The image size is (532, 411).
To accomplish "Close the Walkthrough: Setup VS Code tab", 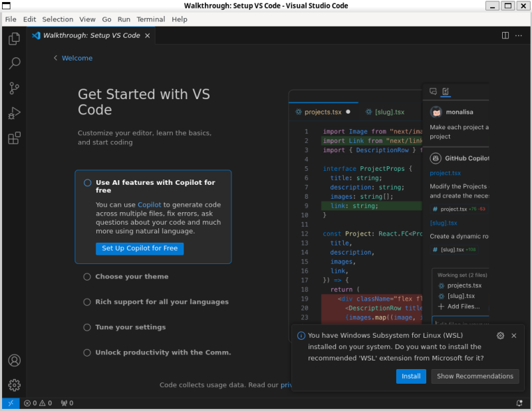I will point(147,35).
